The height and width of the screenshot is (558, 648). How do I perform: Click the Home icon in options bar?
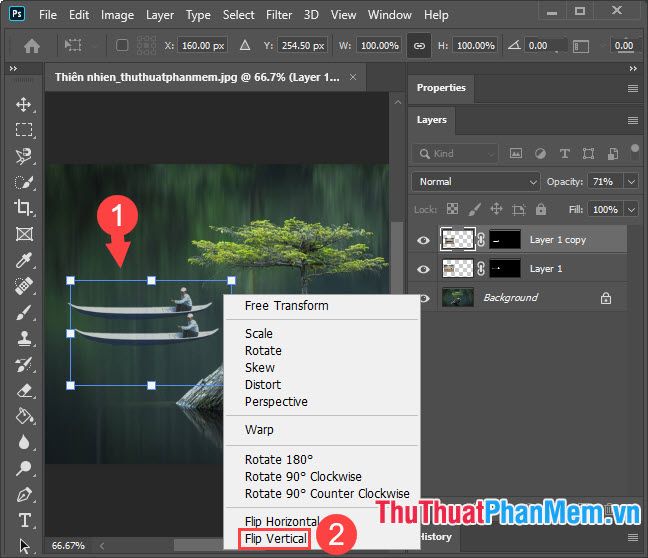32,46
